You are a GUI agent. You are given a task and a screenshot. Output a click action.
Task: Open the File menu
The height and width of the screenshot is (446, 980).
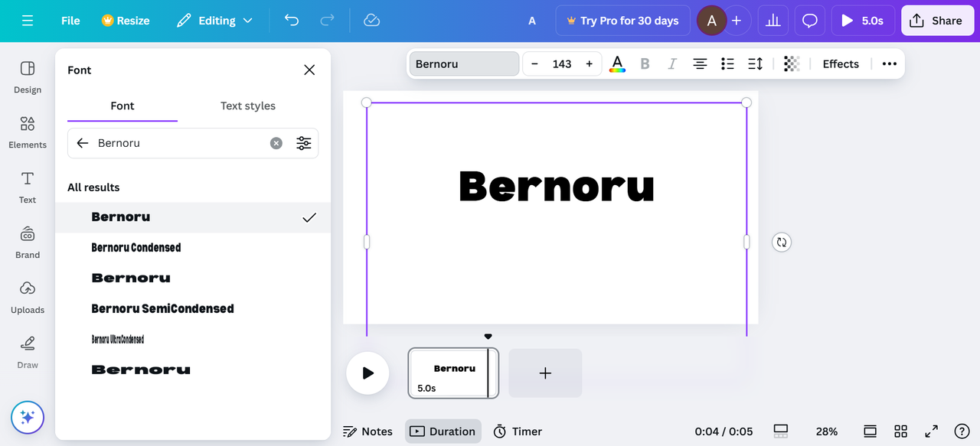tap(70, 21)
